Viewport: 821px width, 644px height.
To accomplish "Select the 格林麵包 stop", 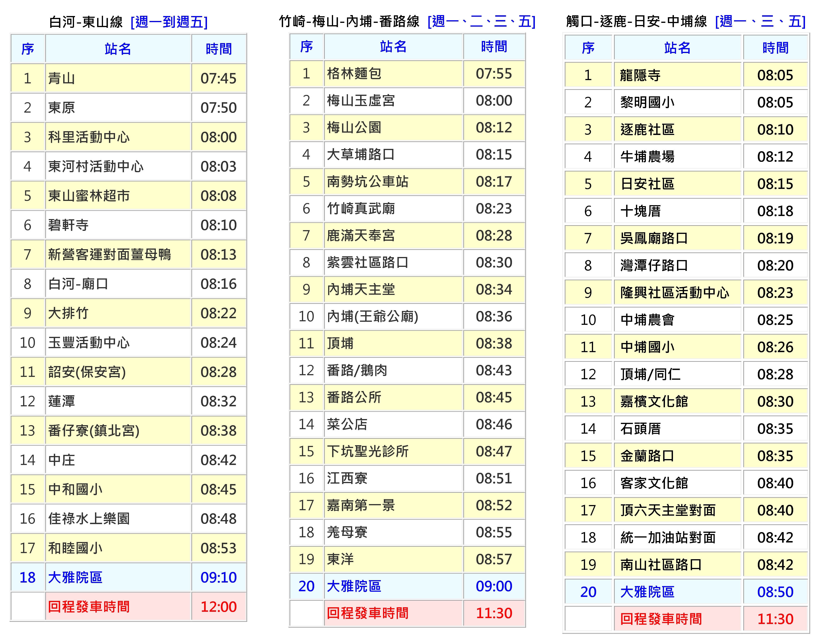I will coord(354,74).
